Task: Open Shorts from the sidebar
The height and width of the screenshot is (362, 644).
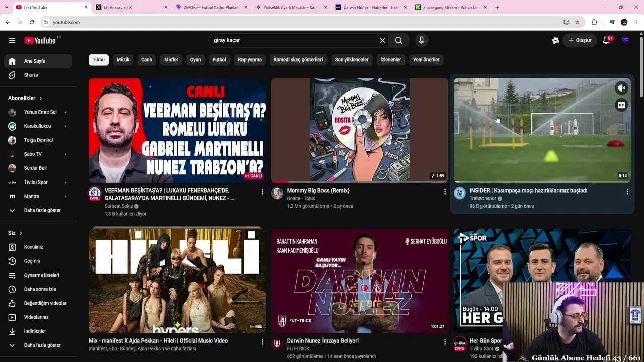Action: coord(38,75)
